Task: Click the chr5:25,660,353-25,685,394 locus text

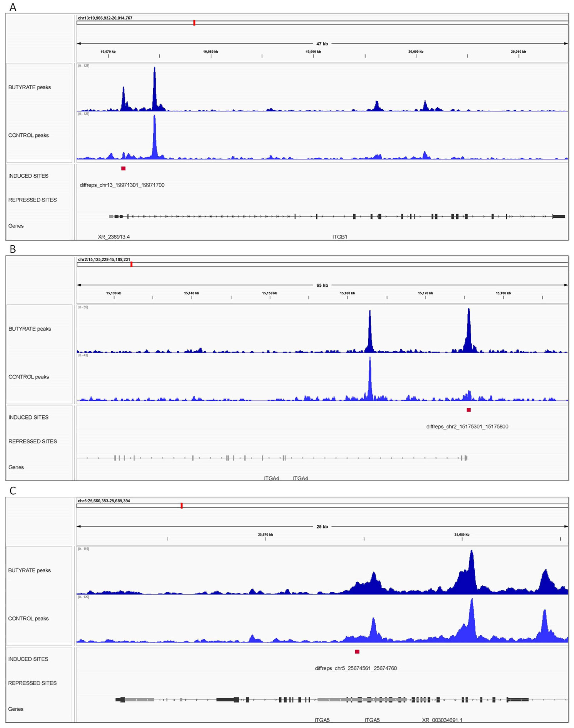Action: click(104, 500)
